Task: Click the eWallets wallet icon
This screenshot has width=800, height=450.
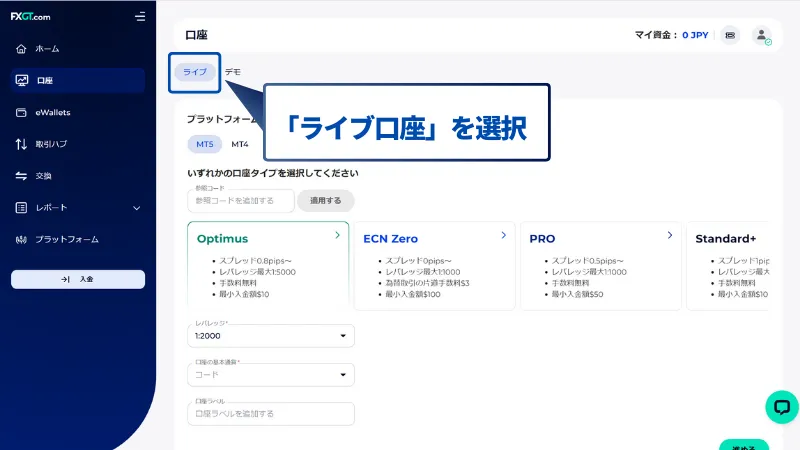Action: coord(21,112)
